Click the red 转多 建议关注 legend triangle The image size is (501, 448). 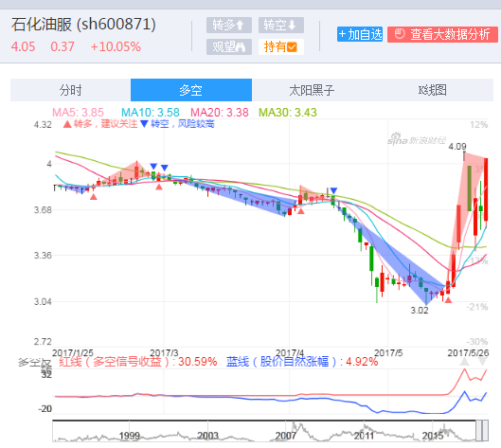click(x=67, y=124)
